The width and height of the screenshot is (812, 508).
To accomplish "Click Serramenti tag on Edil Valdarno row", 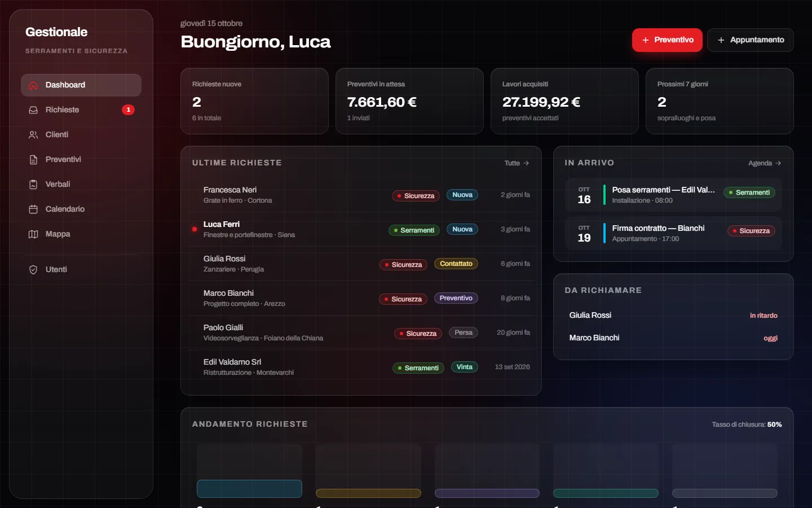I will pos(418,368).
